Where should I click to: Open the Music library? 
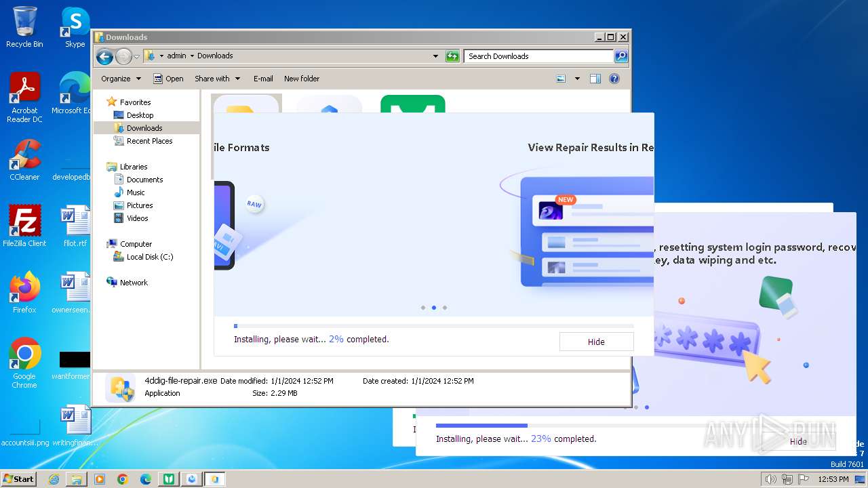[136, 192]
